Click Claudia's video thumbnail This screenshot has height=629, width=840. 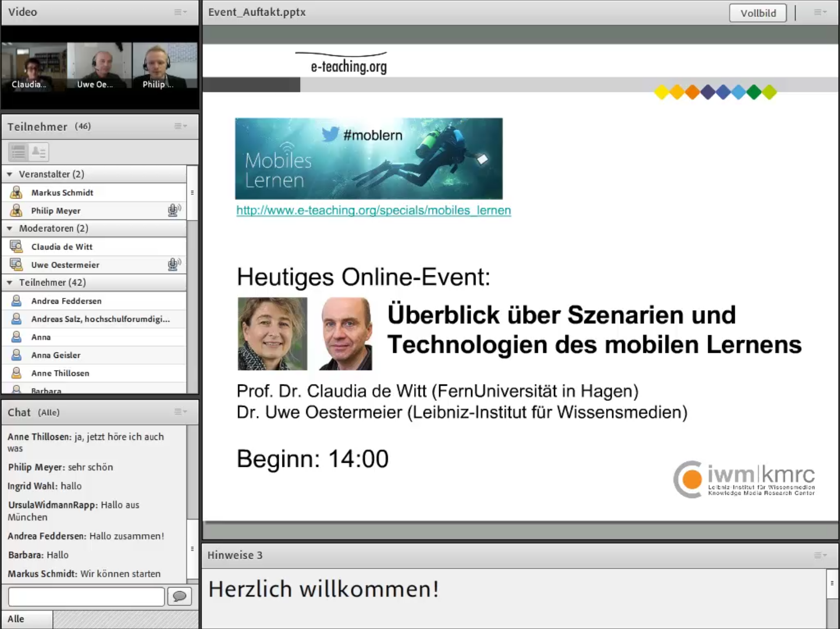tap(34, 66)
